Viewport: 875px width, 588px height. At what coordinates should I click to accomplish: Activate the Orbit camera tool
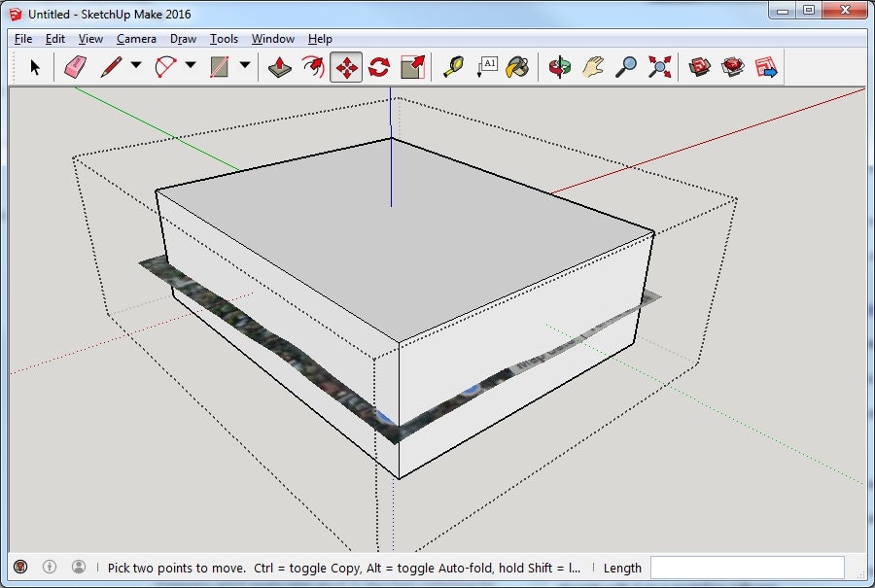point(559,67)
